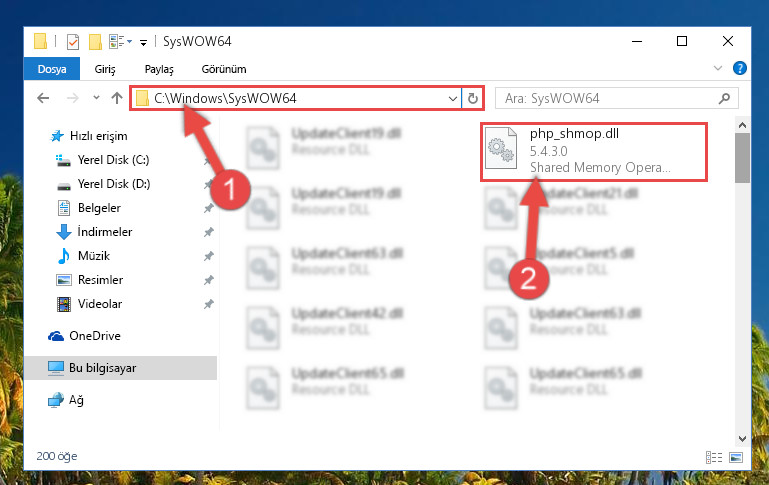Switch to the Giriş ribbon tab
Screen dimensions: 769x485
point(105,69)
